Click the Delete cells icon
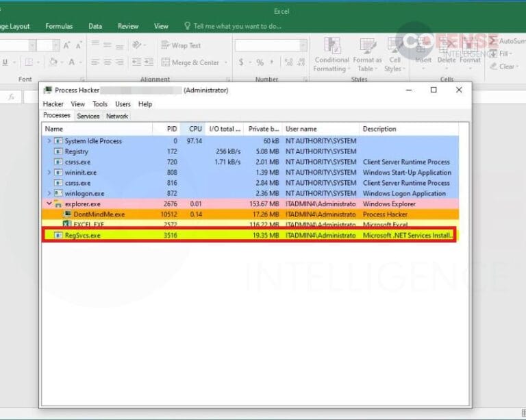Screen dimensions: 526x420 pos(447,47)
